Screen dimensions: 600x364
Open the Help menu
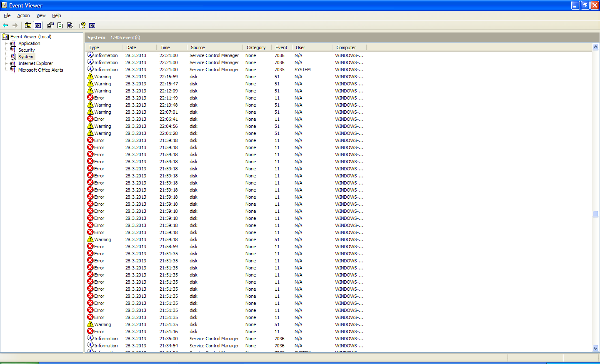(x=57, y=15)
